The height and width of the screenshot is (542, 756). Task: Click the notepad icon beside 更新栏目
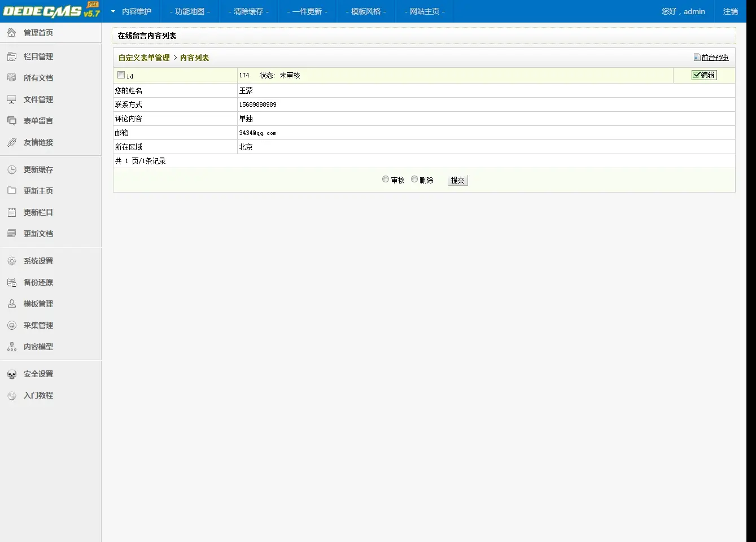click(12, 212)
